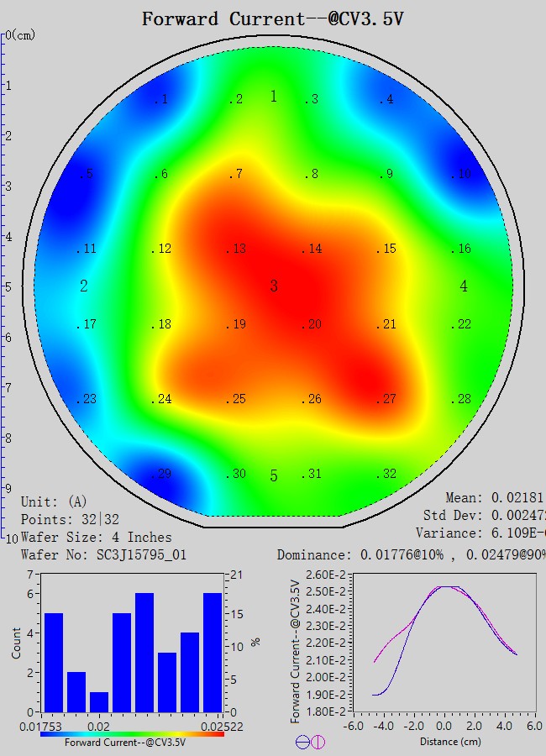This screenshot has width=546, height=756.
Task: Click the red end of the color scale
Action: (220, 734)
